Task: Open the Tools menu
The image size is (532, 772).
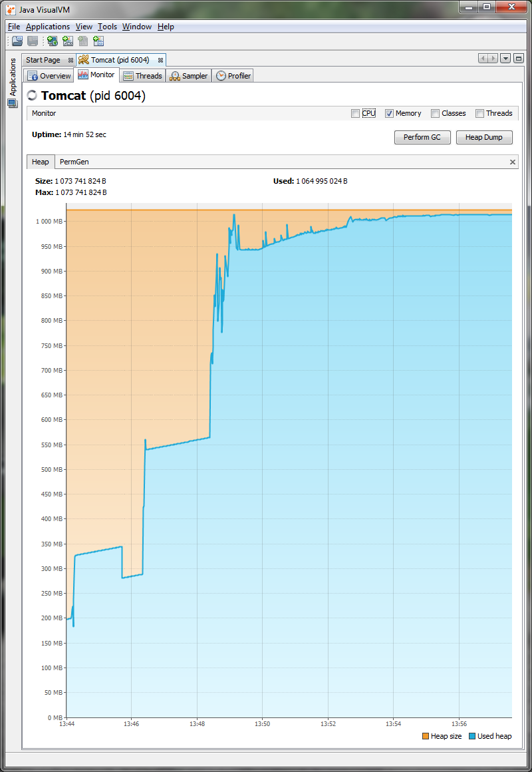Action: (107, 27)
